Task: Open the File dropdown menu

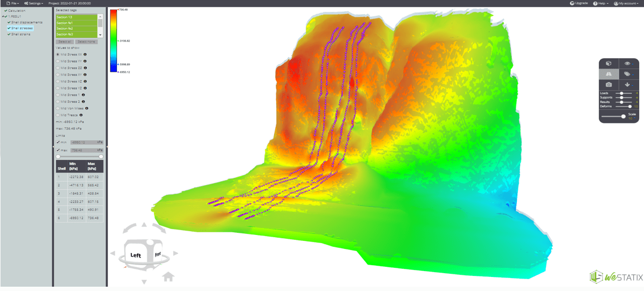Action: click(x=13, y=3)
